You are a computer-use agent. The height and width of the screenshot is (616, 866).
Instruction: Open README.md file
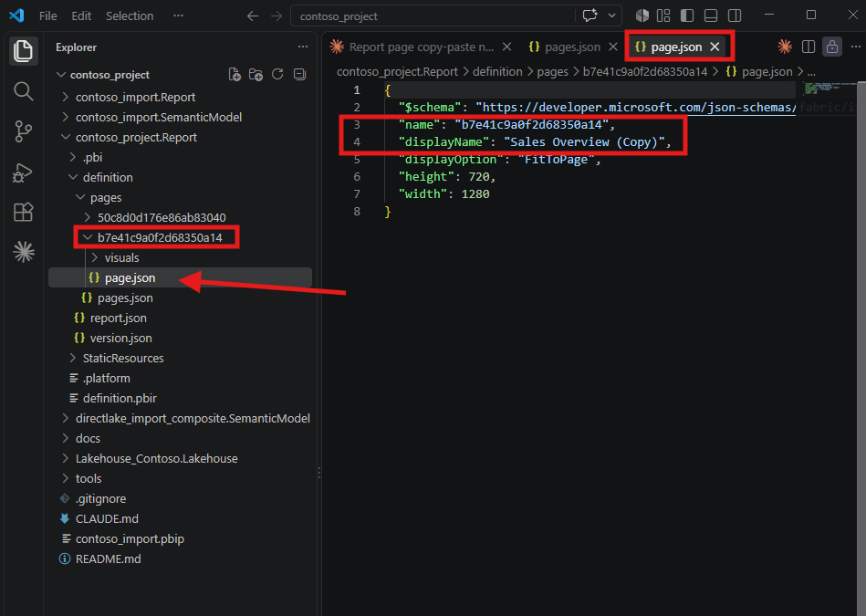click(108, 559)
